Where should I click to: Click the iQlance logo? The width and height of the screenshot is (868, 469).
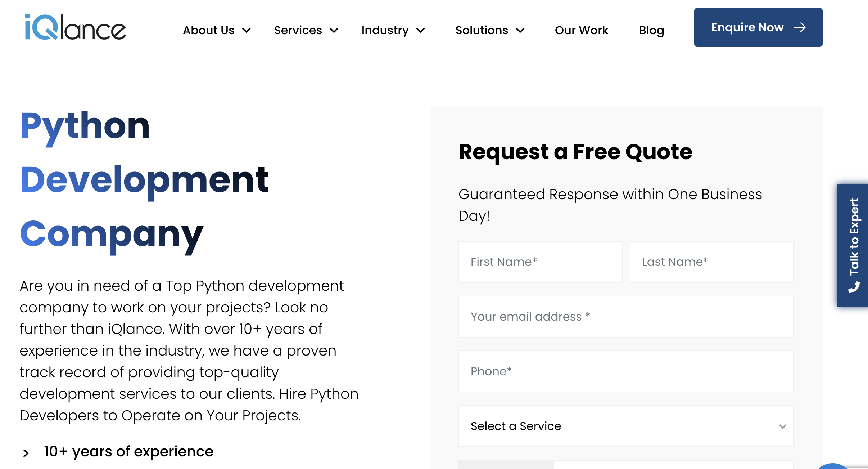point(75,27)
